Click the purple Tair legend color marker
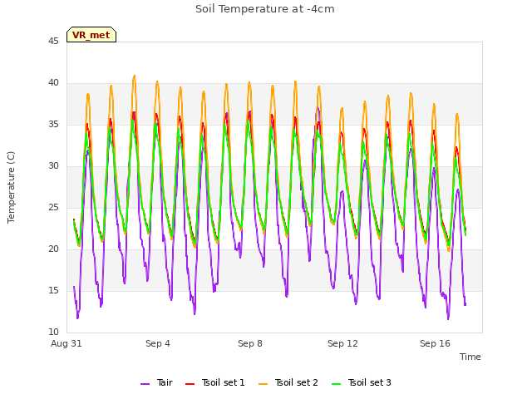Viewport: 532px width, 399px height. [x=145, y=384]
